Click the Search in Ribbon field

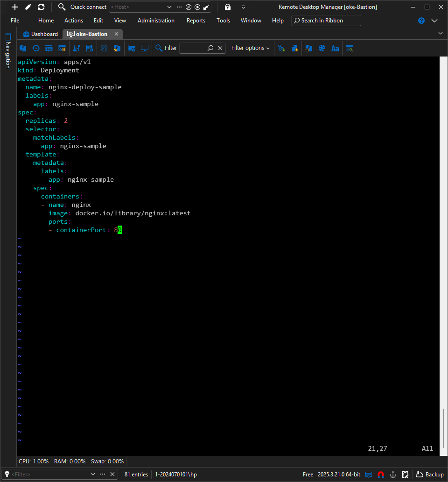(x=326, y=21)
